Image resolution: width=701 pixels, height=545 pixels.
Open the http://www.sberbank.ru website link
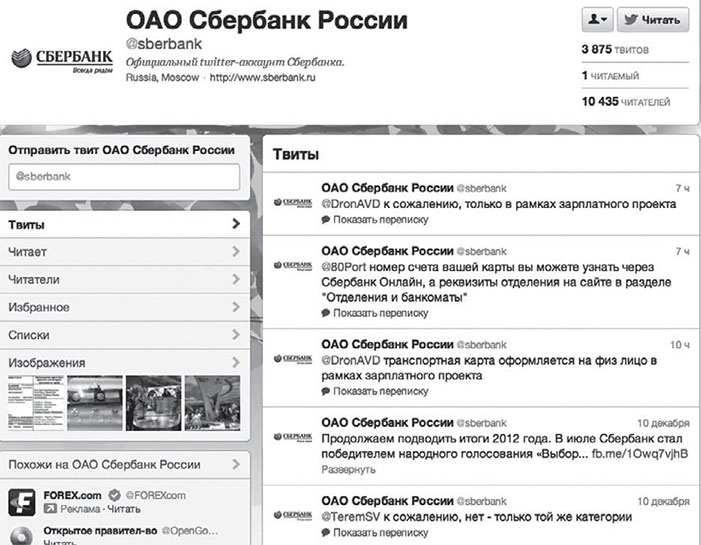[262, 77]
